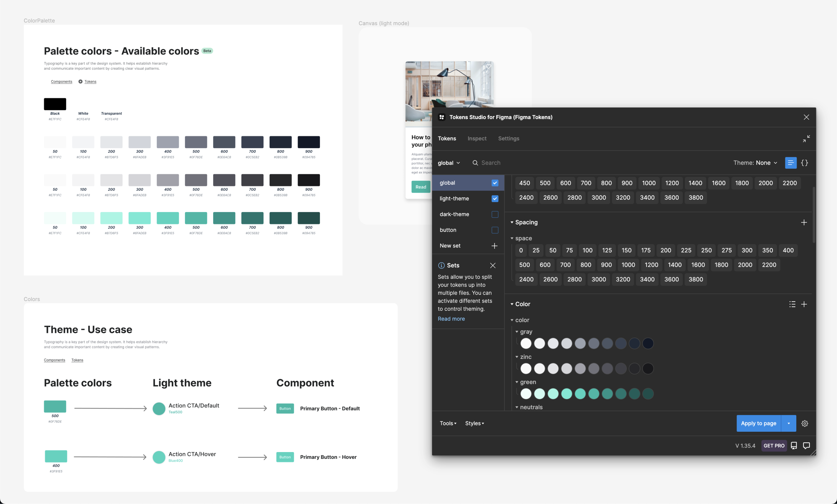Open the Read more link
Screen dimensions: 837x504
pos(451,319)
